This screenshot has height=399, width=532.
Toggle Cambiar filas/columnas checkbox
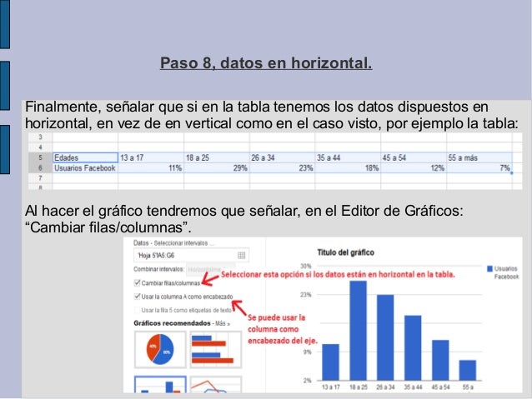click(x=137, y=282)
